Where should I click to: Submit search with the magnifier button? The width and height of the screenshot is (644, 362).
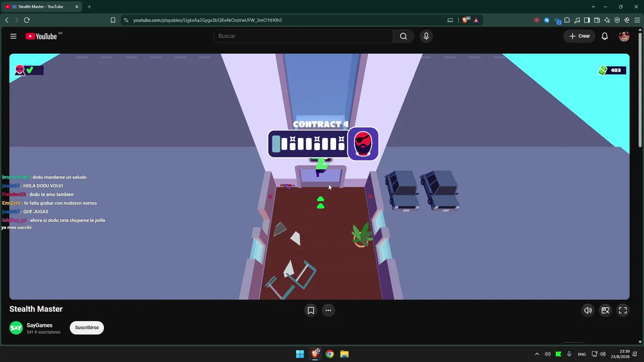click(404, 36)
